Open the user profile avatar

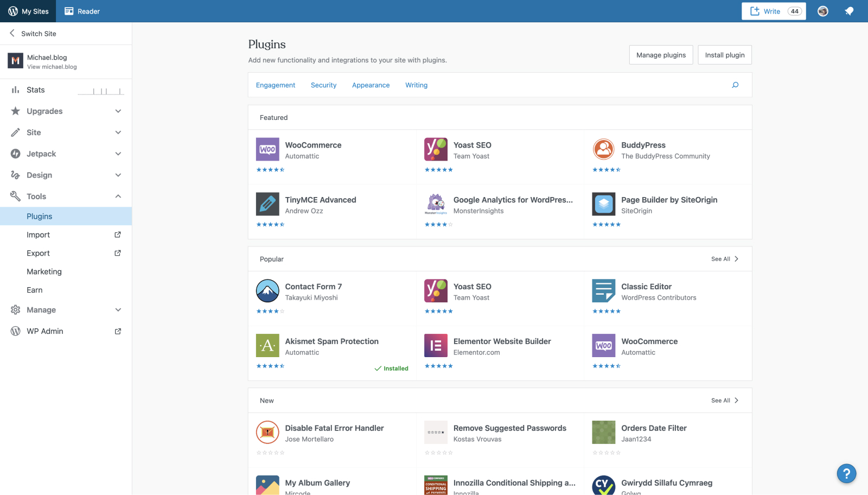coord(823,11)
